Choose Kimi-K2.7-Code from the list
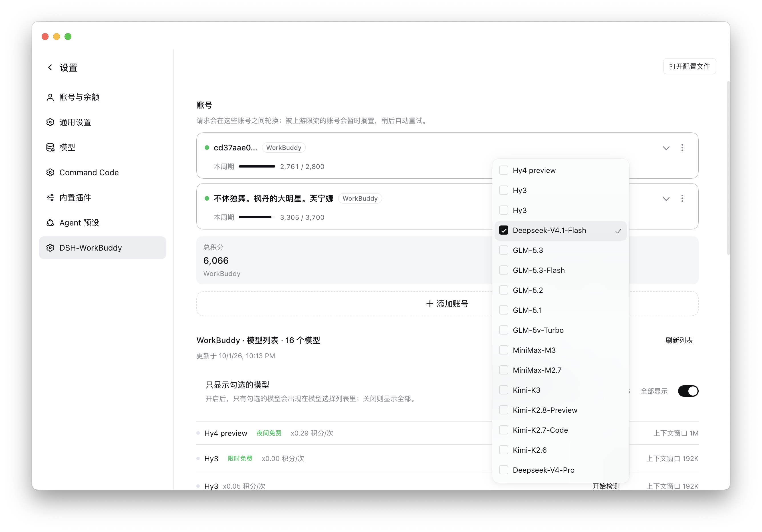The image size is (762, 532). click(x=561, y=430)
